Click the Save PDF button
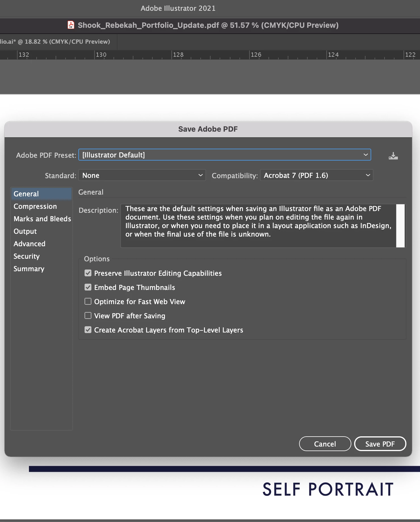The height and width of the screenshot is (522, 420). pyautogui.click(x=380, y=444)
